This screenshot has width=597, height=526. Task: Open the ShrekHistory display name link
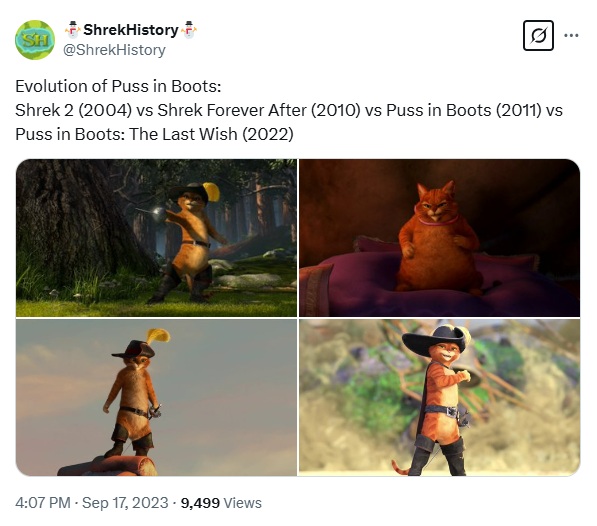pos(131,30)
